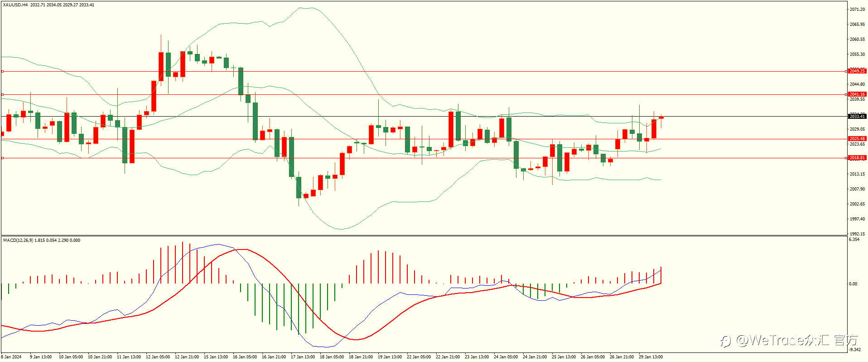The image size is (868, 362).
Task: Click the current price tag 2033.41
Action: tap(857, 117)
